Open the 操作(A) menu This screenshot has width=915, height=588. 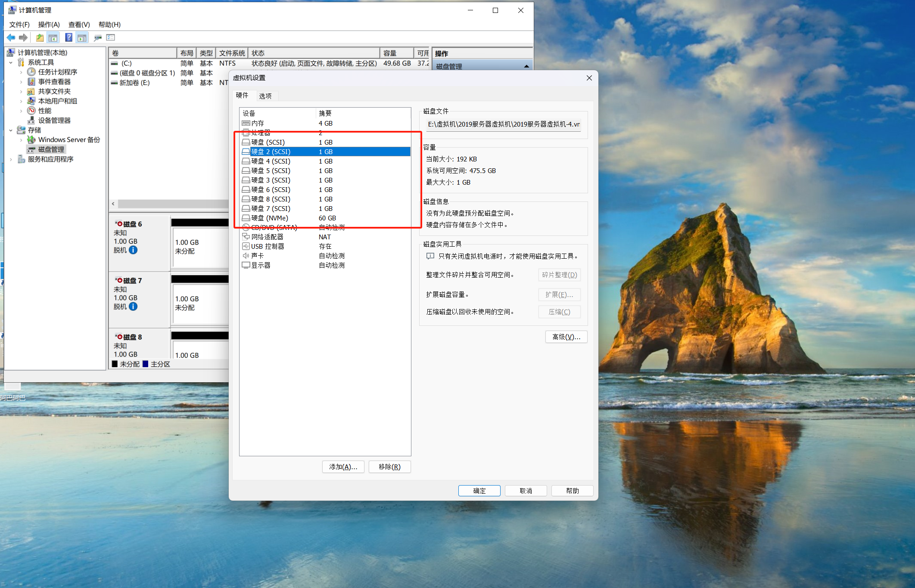(x=49, y=25)
